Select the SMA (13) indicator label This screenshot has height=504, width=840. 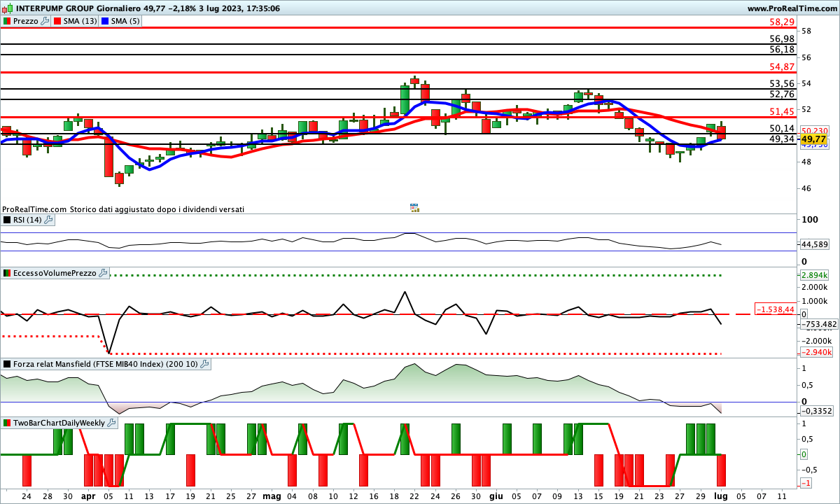pos(82,21)
